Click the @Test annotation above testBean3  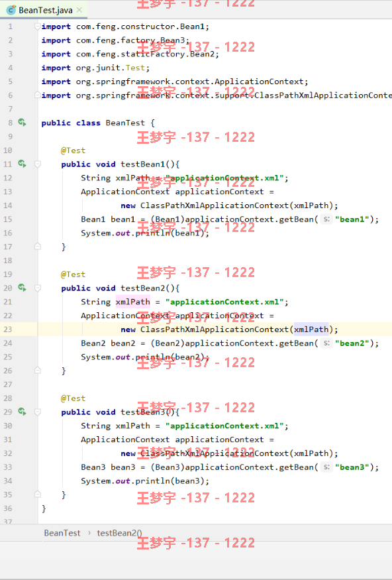[x=73, y=398]
